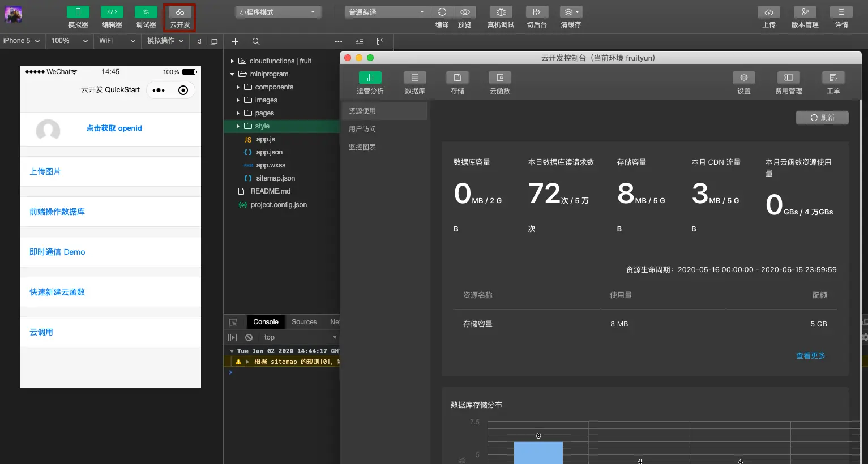Click the split editor layout icon
Screen dimensions: 868x464
(x=380, y=41)
